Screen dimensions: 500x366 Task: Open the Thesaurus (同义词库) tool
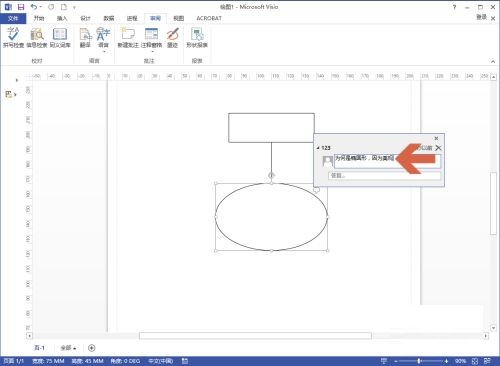click(60, 38)
